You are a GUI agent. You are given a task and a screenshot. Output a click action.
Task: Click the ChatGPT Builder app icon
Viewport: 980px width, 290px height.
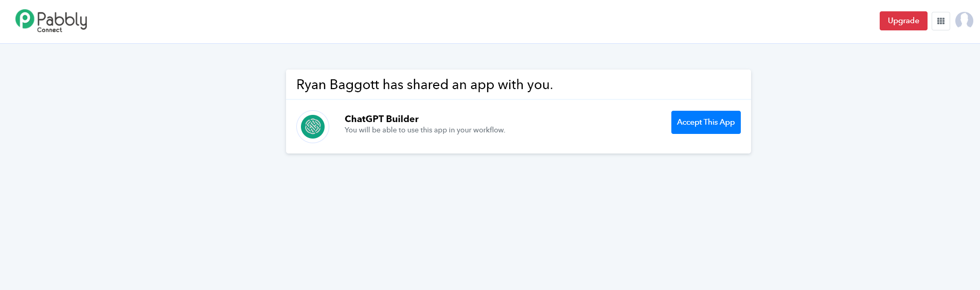313,126
